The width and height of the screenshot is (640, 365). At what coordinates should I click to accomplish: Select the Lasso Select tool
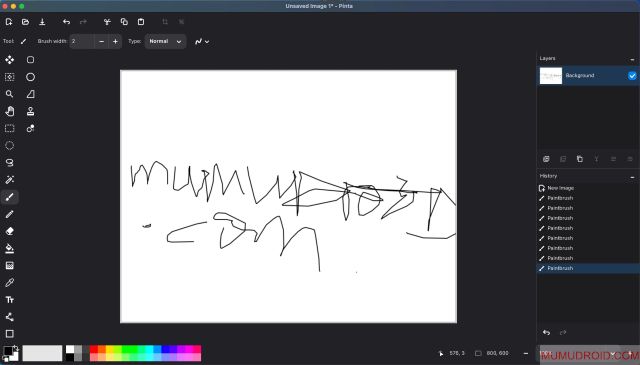[x=10, y=162]
